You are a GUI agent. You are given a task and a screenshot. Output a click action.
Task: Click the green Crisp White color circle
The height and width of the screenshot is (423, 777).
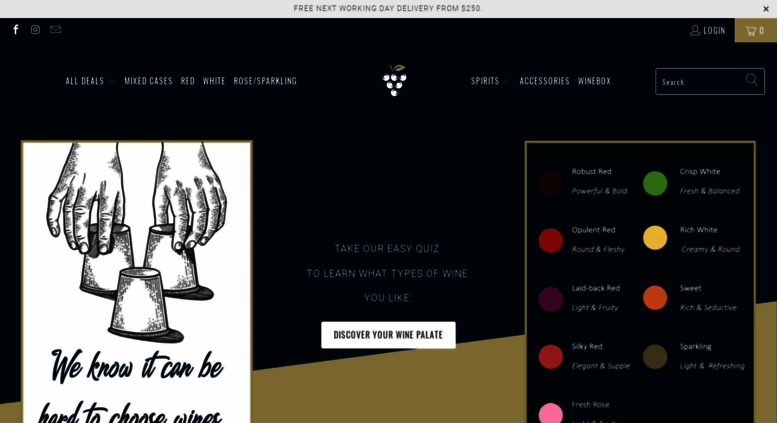(655, 183)
